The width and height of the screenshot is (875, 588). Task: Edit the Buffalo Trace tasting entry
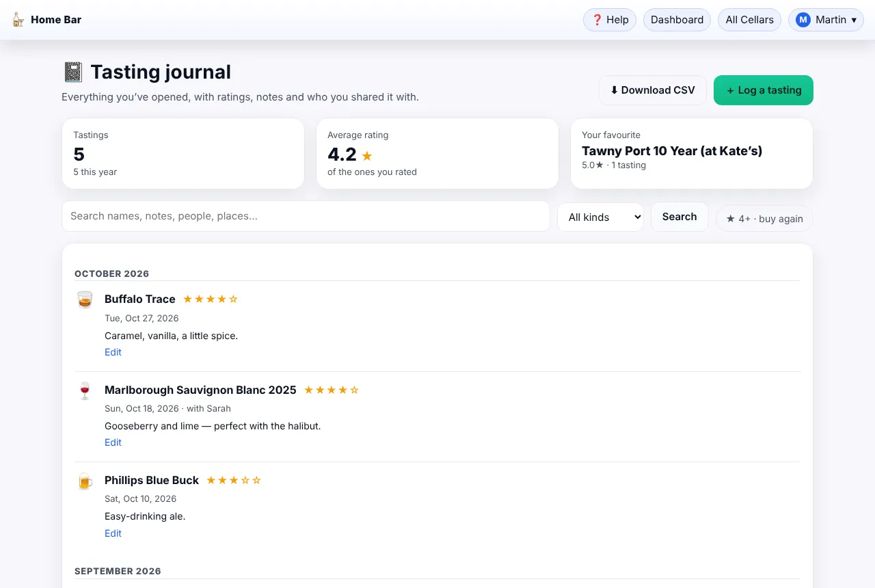pyautogui.click(x=113, y=352)
